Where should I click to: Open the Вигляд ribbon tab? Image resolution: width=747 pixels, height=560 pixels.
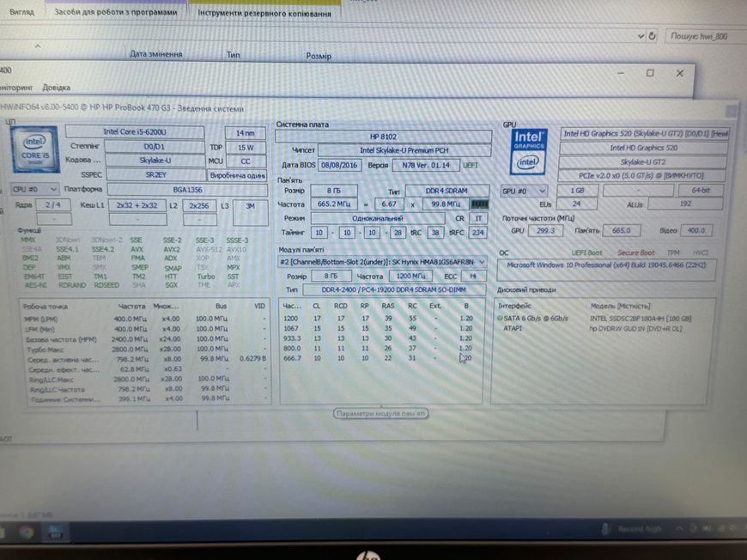(x=22, y=12)
